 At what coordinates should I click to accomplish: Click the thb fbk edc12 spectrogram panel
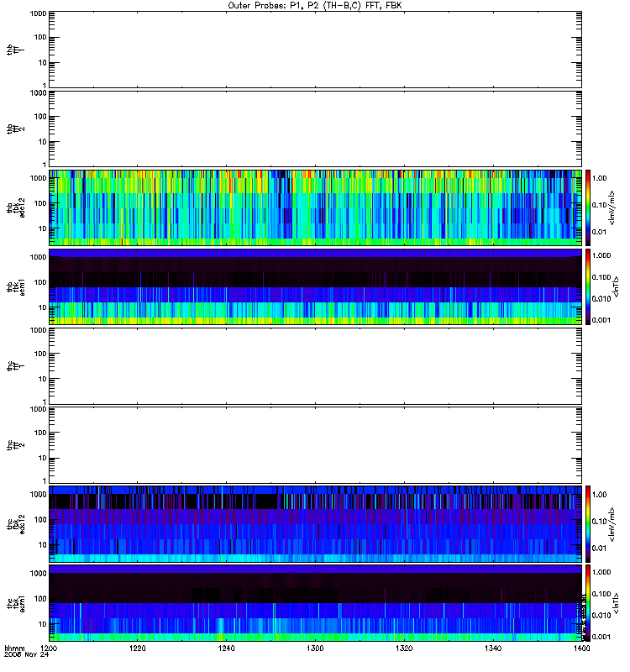coord(315,207)
